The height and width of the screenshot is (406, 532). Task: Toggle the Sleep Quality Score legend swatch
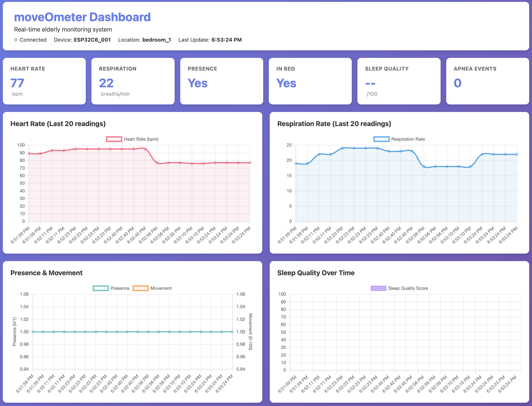point(378,288)
